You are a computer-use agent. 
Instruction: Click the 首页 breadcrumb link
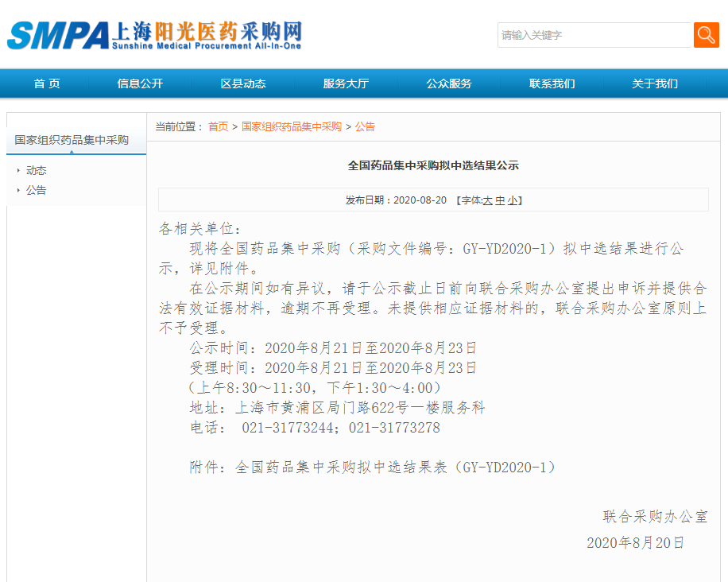point(218,126)
